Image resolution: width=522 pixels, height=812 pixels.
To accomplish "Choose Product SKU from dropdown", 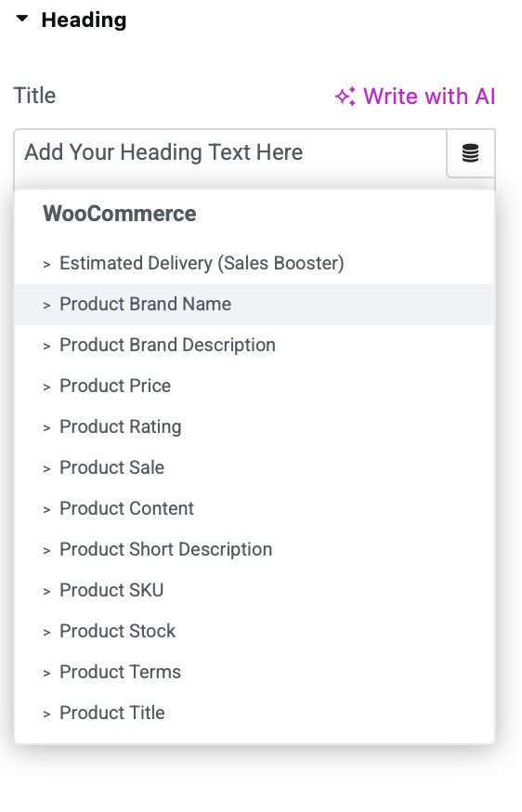I will coord(254,591).
